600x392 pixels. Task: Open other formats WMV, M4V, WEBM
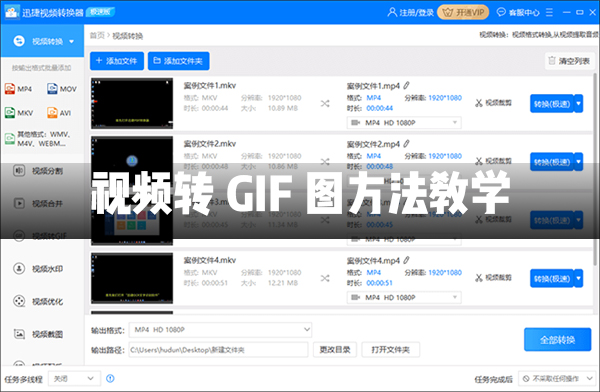pos(38,139)
